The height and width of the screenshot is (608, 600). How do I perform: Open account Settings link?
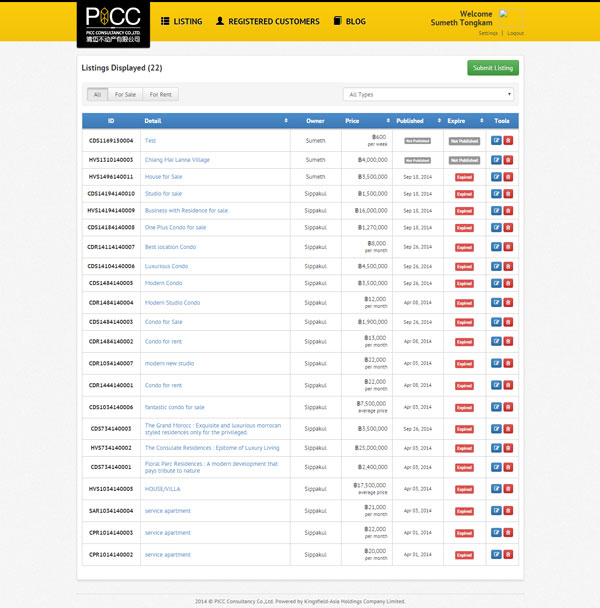[x=488, y=33]
